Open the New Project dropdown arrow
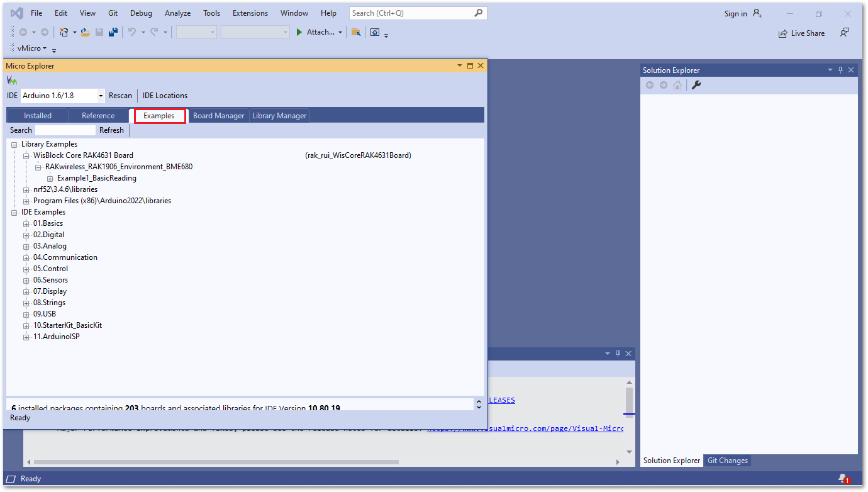Screen dimensions: 868x492 tap(74, 32)
